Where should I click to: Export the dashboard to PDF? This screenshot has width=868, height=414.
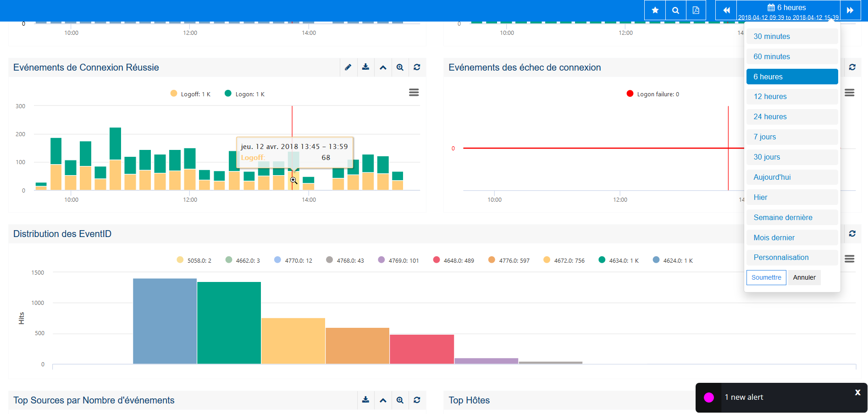point(696,10)
